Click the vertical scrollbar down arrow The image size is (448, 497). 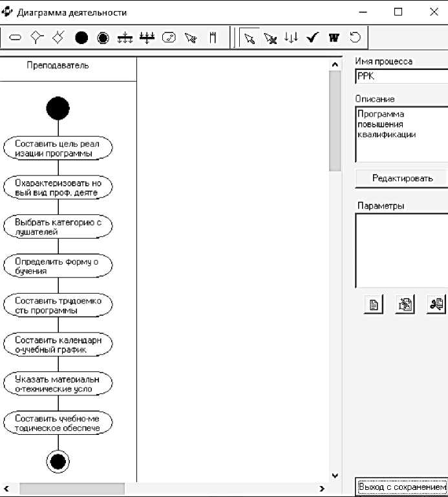click(x=335, y=476)
